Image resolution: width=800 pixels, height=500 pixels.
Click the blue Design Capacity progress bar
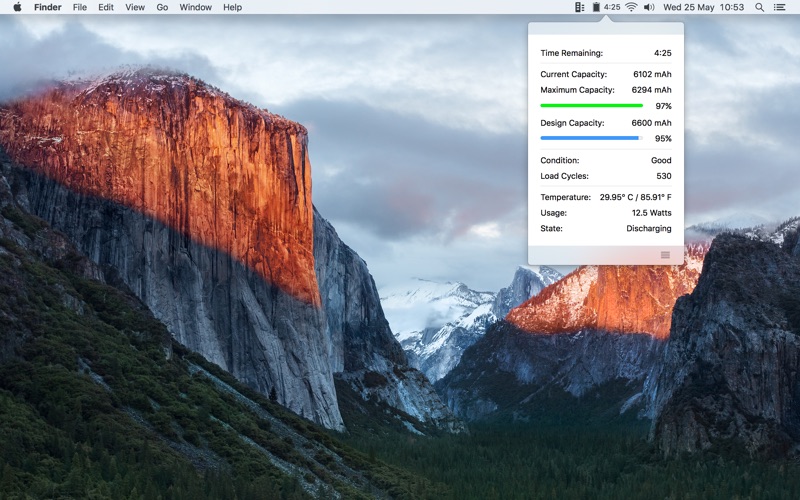point(589,138)
